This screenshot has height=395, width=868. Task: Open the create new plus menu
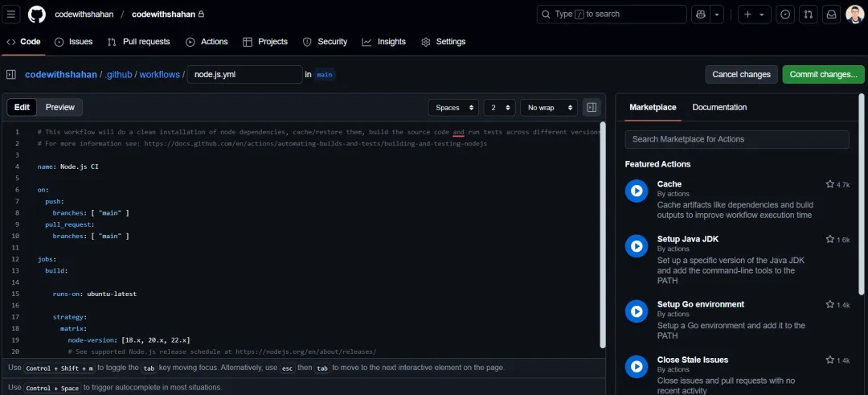tap(755, 14)
